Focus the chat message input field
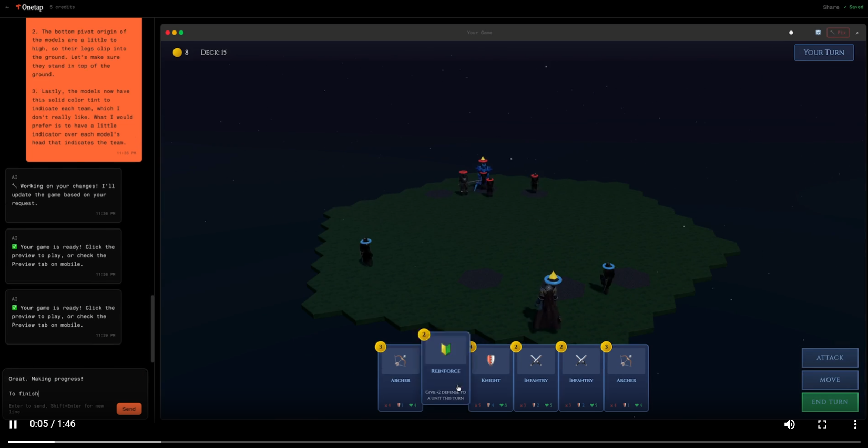Image resolution: width=868 pixels, height=448 pixels. 75,387
